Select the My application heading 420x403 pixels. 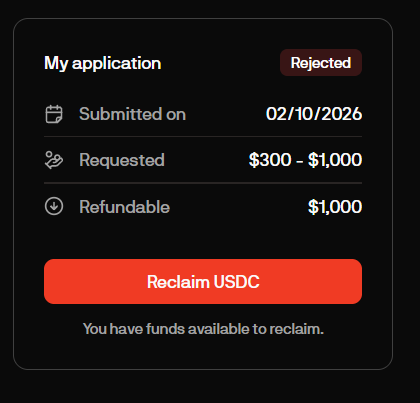(x=103, y=63)
